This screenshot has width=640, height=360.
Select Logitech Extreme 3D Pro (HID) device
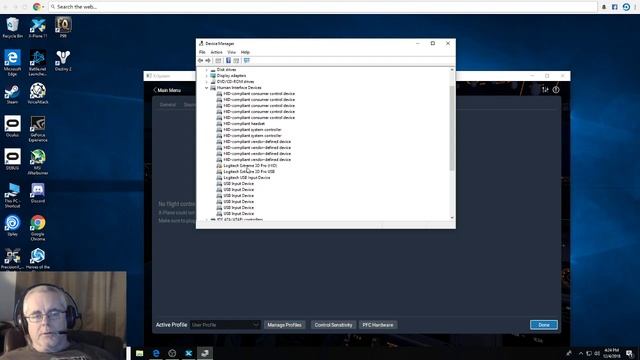[x=250, y=166]
